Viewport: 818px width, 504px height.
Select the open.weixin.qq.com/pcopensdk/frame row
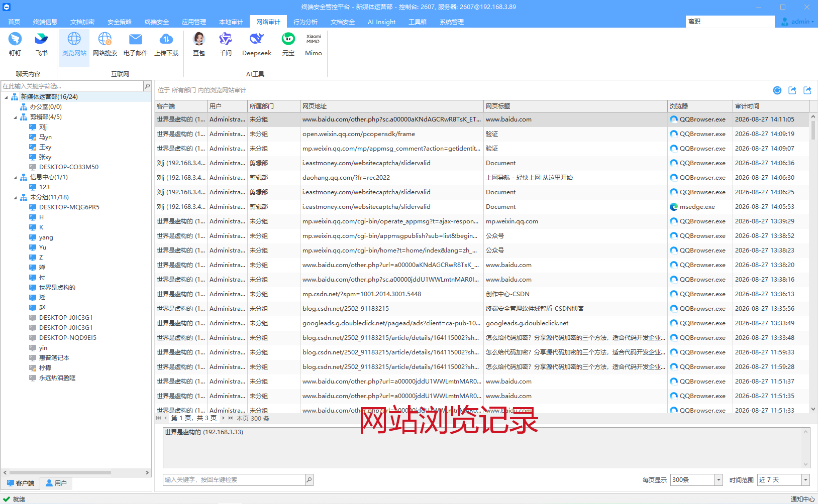482,134
